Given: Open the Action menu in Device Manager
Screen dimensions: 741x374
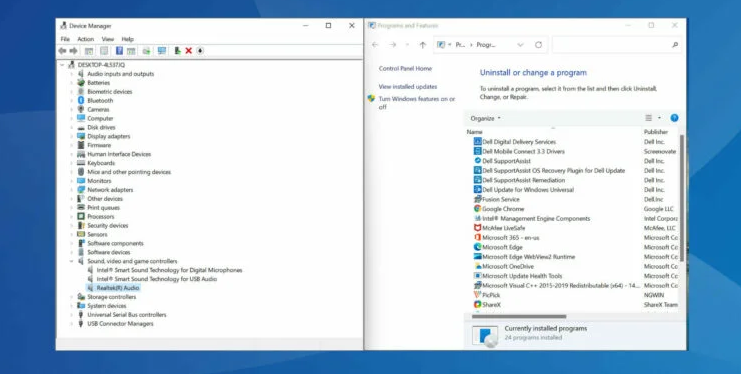Looking at the screenshot, I should 86,39.
